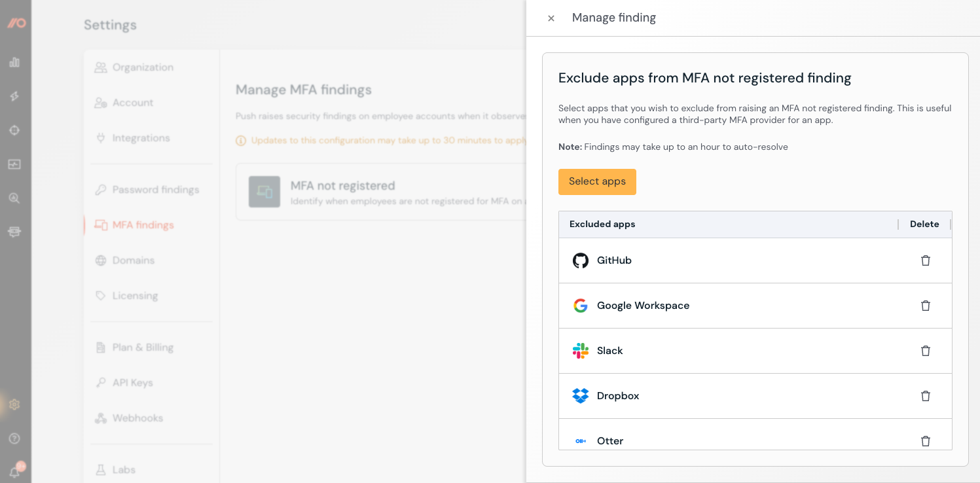Open settings via sidebar gear icon
The width and height of the screenshot is (980, 483).
point(14,404)
